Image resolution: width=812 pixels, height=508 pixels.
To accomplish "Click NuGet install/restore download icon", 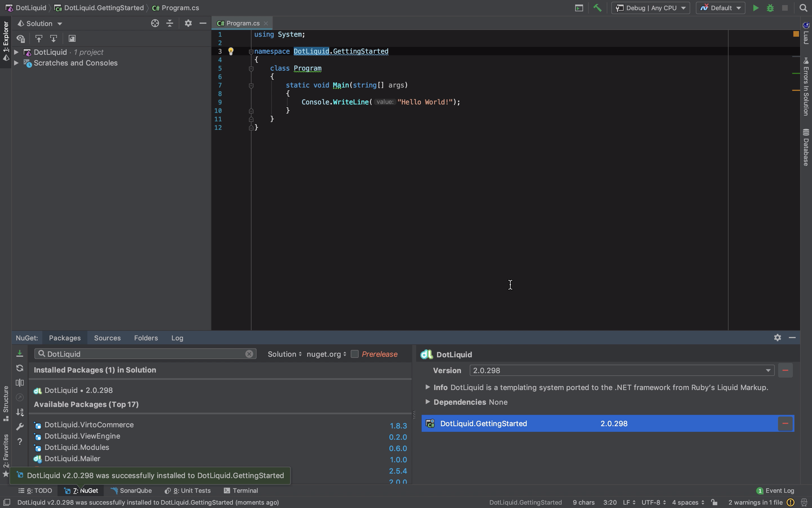I will click(19, 353).
